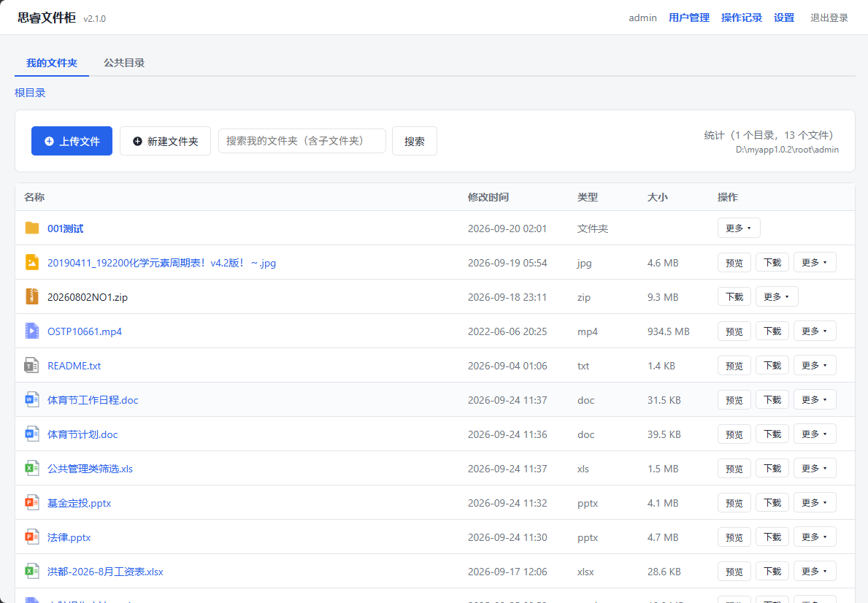
Task: Click the 大小 column header
Action: [x=657, y=197]
